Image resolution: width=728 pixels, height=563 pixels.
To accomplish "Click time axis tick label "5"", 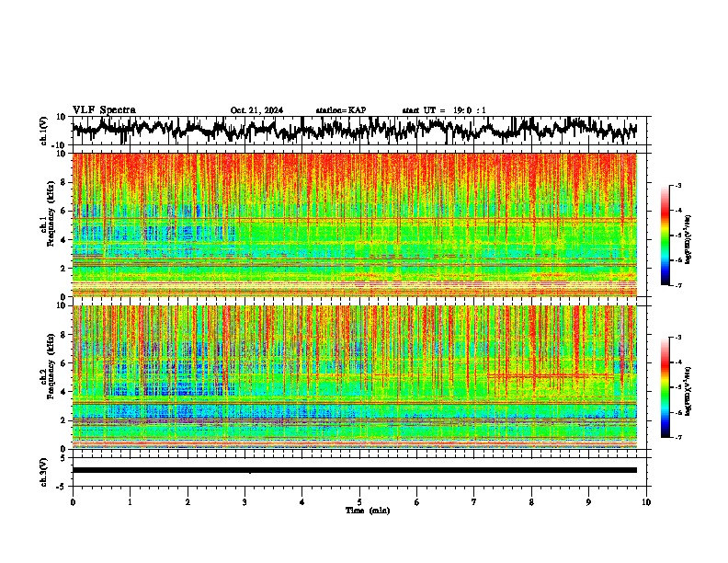I will (359, 502).
